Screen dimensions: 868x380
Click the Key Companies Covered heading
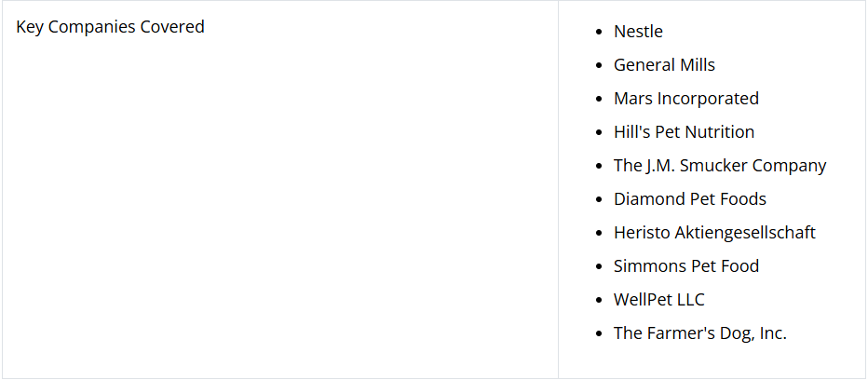pos(110,27)
